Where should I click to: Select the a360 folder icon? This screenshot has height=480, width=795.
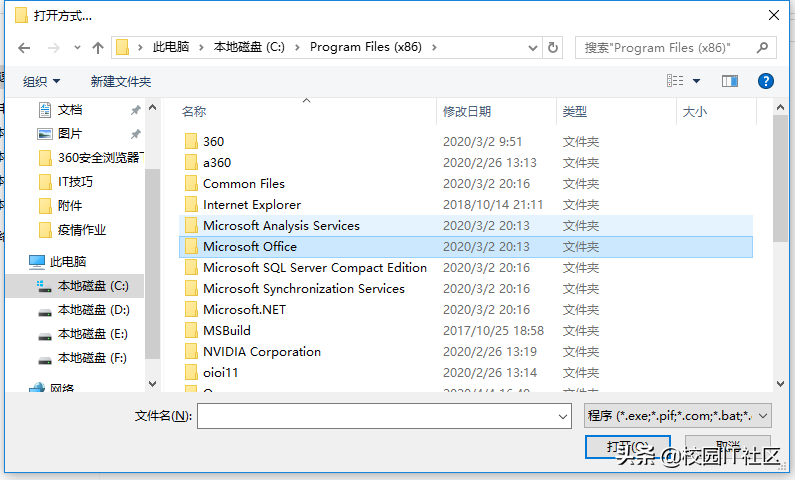coord(191,162)
